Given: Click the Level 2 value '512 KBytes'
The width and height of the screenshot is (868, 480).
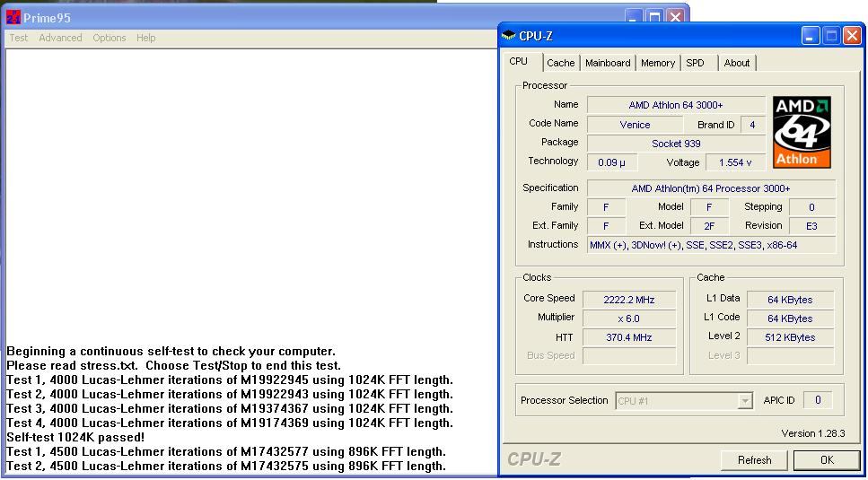Looking at the screenshot, I should coord(790,337).
